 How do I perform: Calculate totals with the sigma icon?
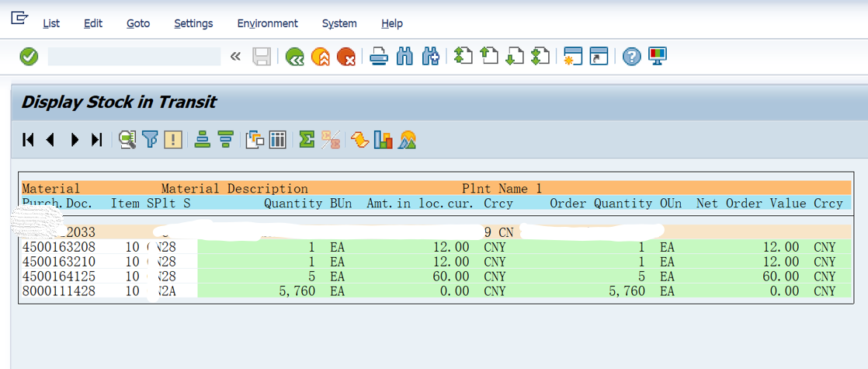point(307,140)
